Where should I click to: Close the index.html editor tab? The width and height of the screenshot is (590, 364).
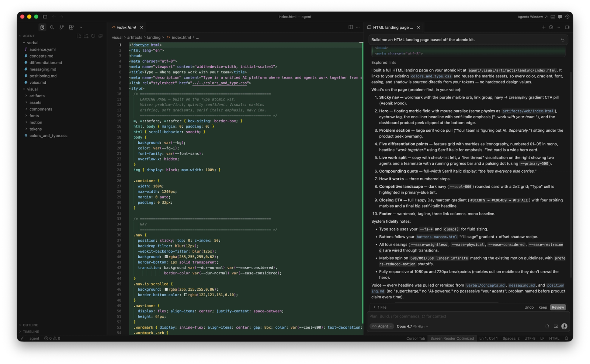[142, 28]
